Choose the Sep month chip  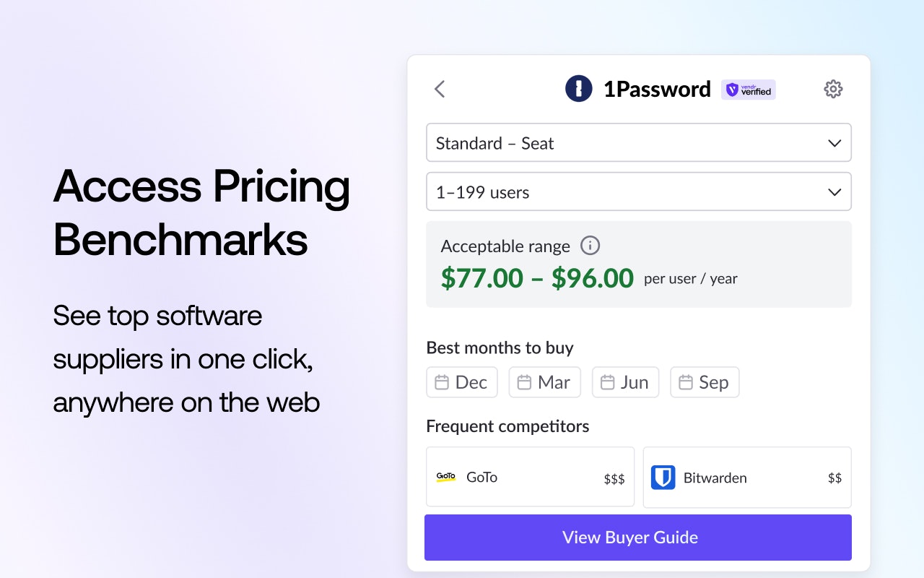pyautogui.click(x=705, y=382)
